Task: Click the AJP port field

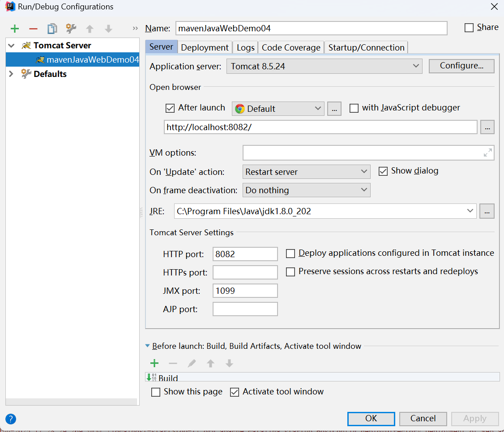Action: click(245, 309)
